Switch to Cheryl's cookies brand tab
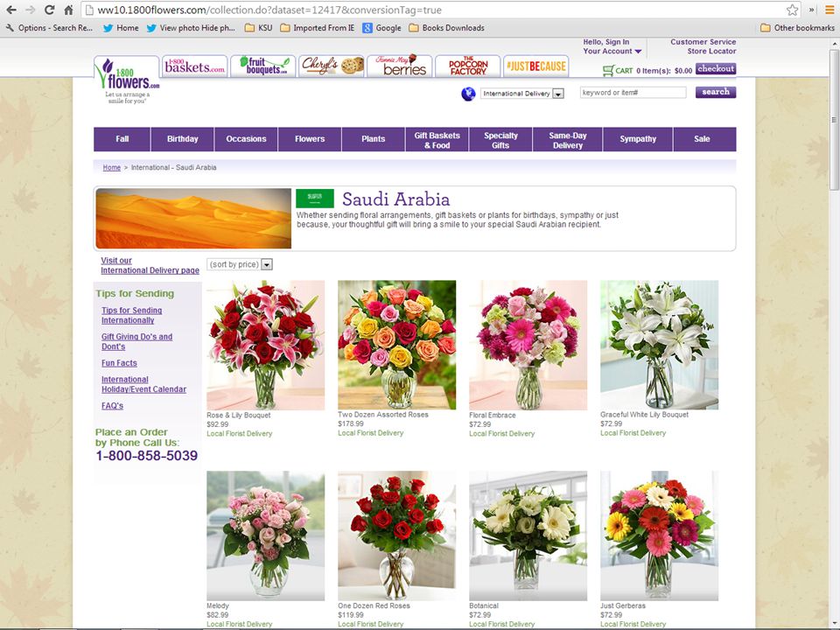 [x=332, y=66]
